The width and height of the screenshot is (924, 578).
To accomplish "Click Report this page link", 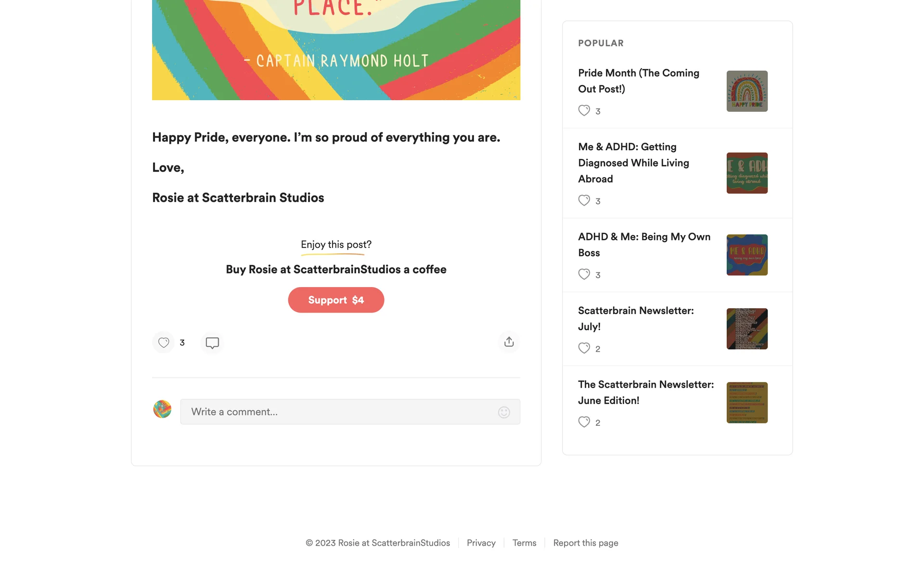I will coord(585,543).
